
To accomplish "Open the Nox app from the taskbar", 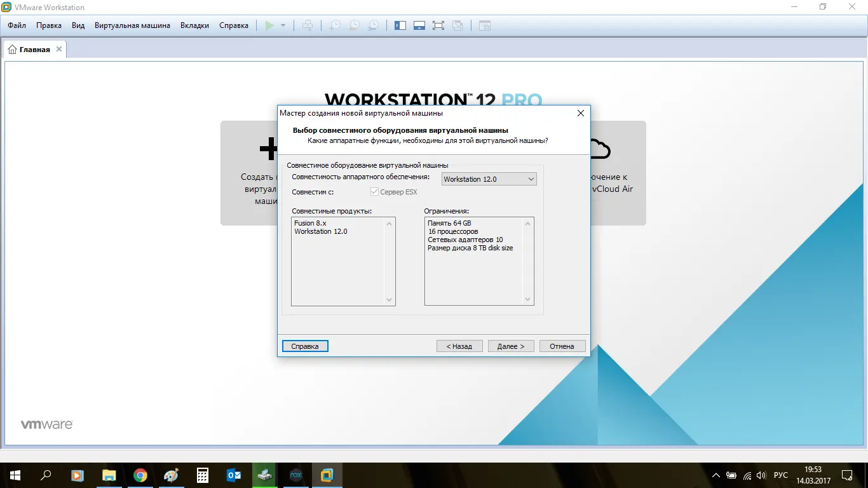I will click(296, 475).
